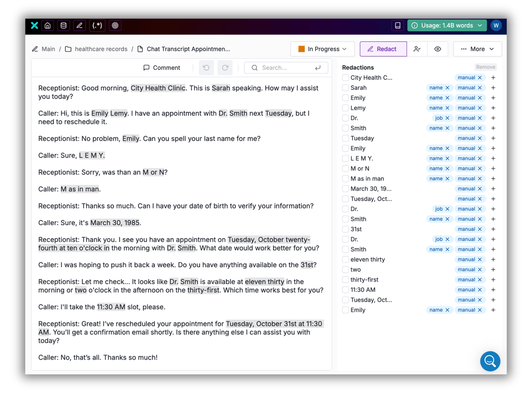Check the checkbox for March 30 redaction
The height and width of the screenshot is (393, 532).
[345, 189]
